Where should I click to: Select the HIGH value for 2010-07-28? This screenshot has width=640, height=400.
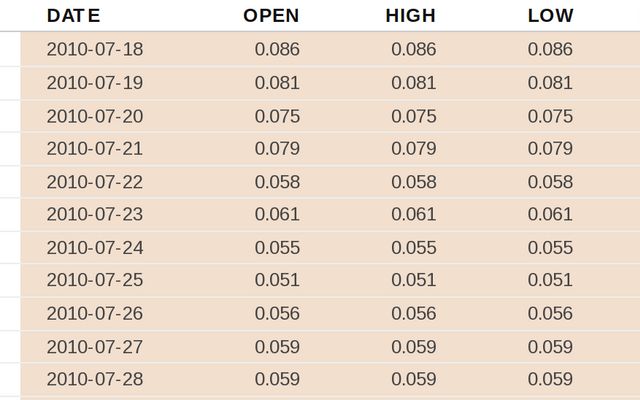pos(413,379)
